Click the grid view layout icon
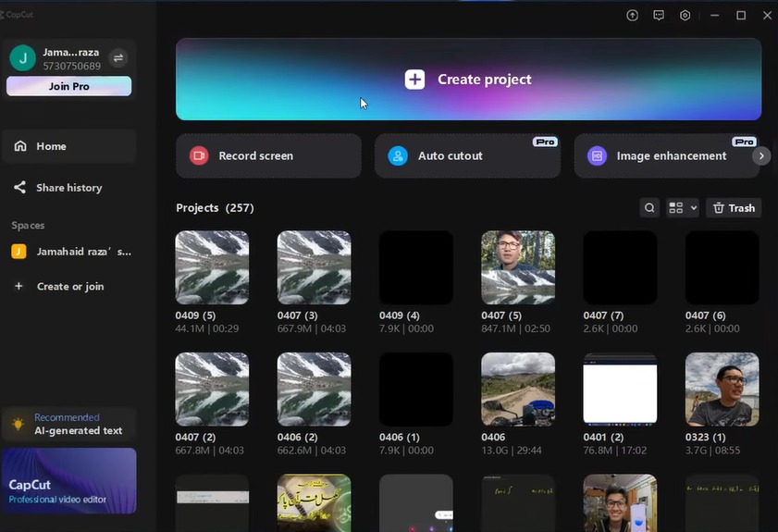Screen dimensions: 778x532 [676, 208]
